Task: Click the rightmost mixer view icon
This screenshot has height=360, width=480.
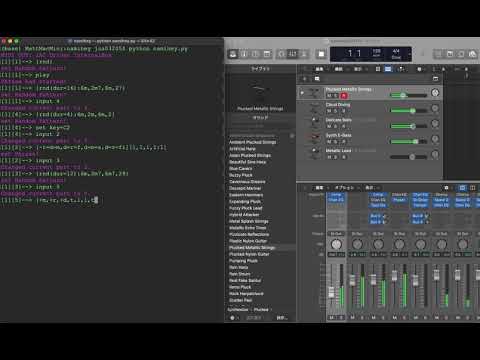Action: 473,188
